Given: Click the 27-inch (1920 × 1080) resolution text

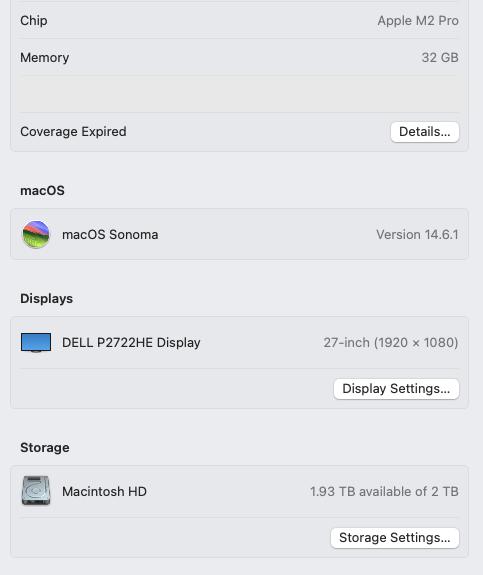Looking at the screenshot, I should [391, 343].
